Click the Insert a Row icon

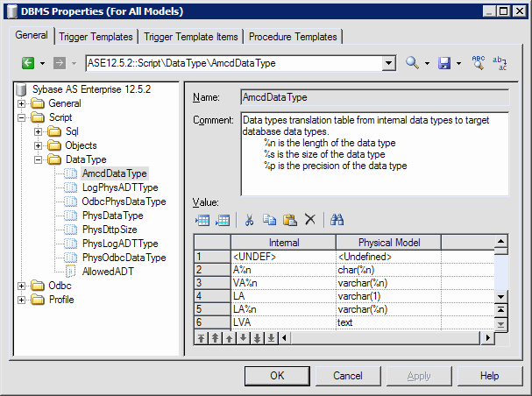(202, 220)
